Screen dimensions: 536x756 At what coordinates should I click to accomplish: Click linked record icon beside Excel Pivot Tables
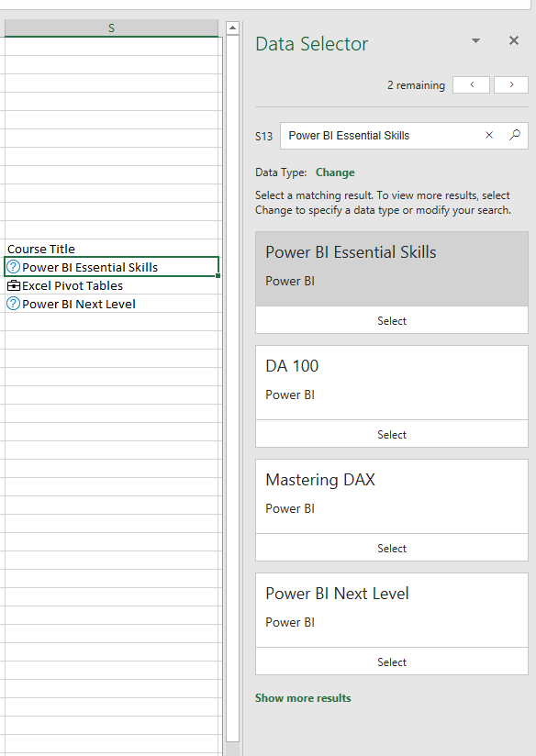coord(13,285)
